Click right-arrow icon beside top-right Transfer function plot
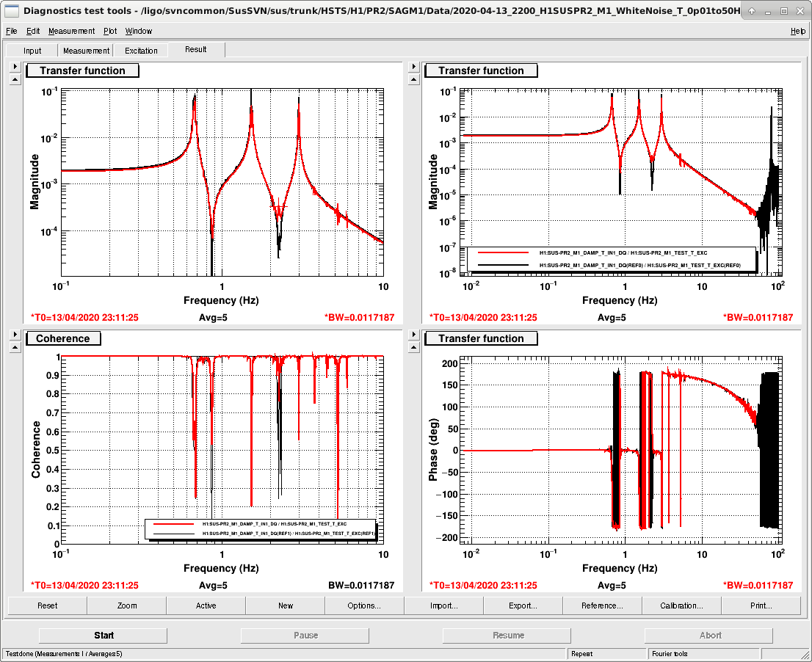Image resolution: width=812 pixels, height=662 pixels. tap(413, 66)
